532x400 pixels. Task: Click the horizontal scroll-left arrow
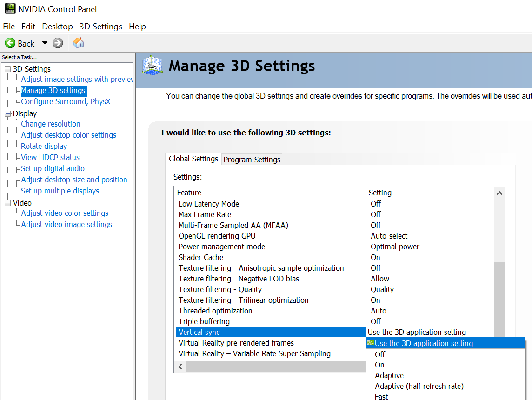180,367
